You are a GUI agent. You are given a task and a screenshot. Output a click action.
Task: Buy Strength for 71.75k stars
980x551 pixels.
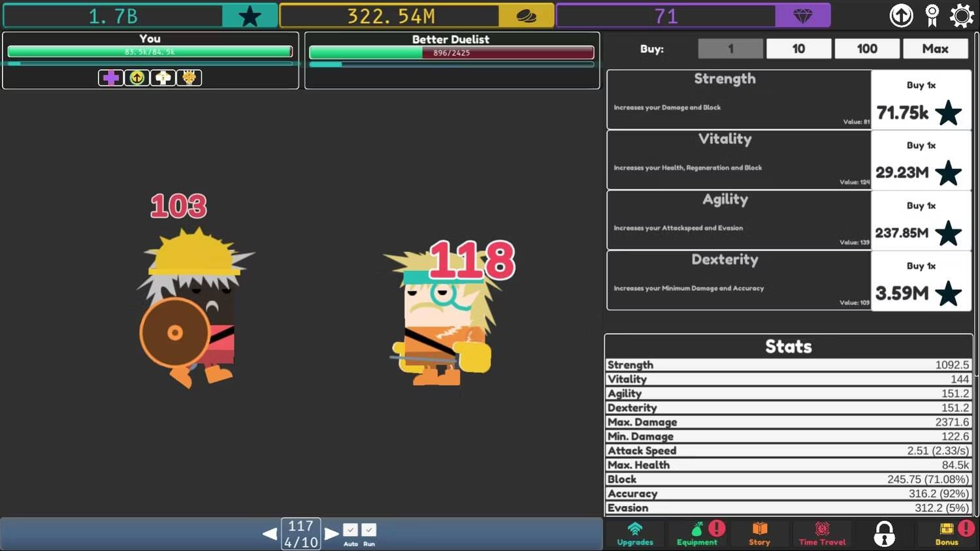(x=921, y=100)
